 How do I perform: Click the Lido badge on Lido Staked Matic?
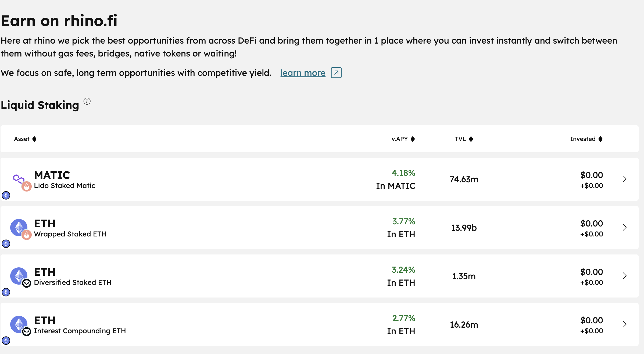26,186
